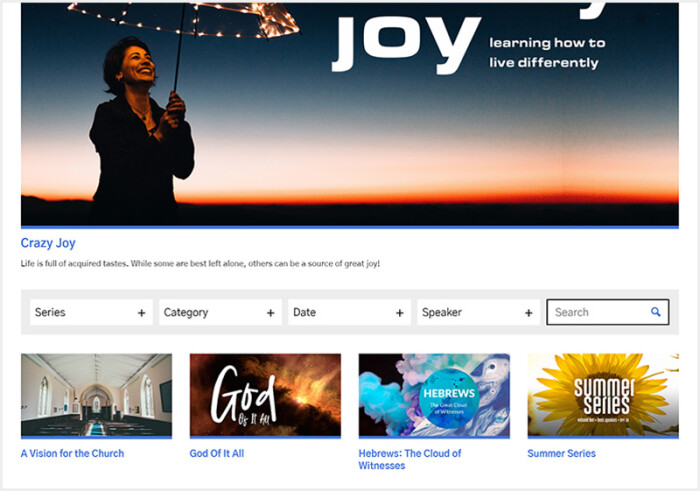Click the plus icon in Speaker filter

(x=529, y=313)
